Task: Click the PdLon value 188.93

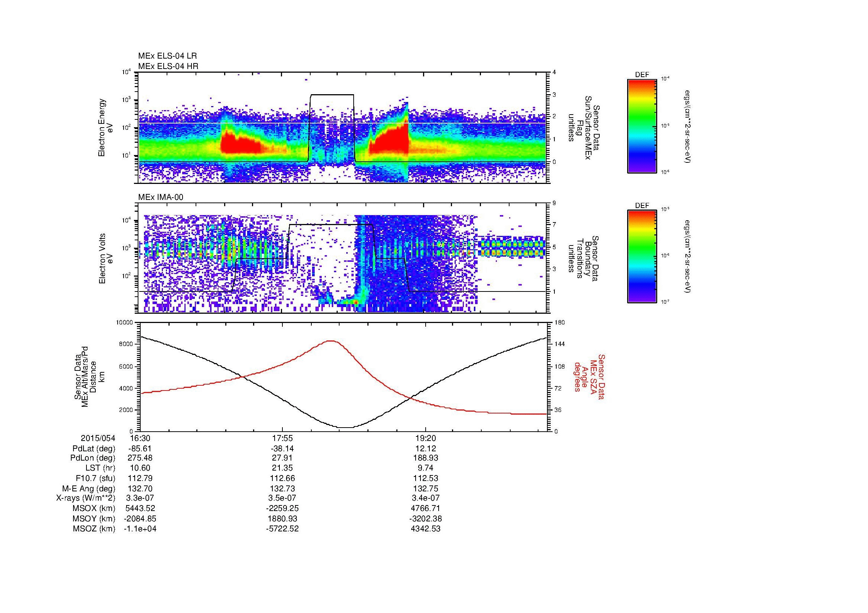Action: tap(426, 458)
